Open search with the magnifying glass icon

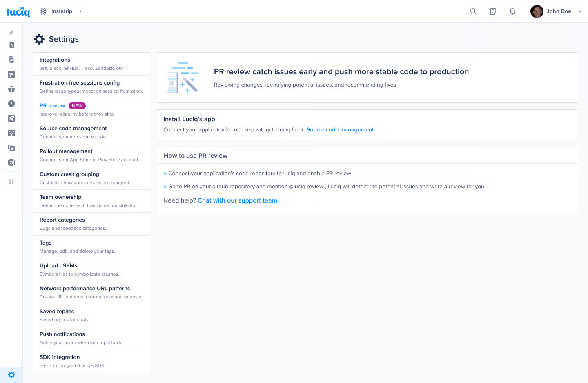(x=473, y=11)
